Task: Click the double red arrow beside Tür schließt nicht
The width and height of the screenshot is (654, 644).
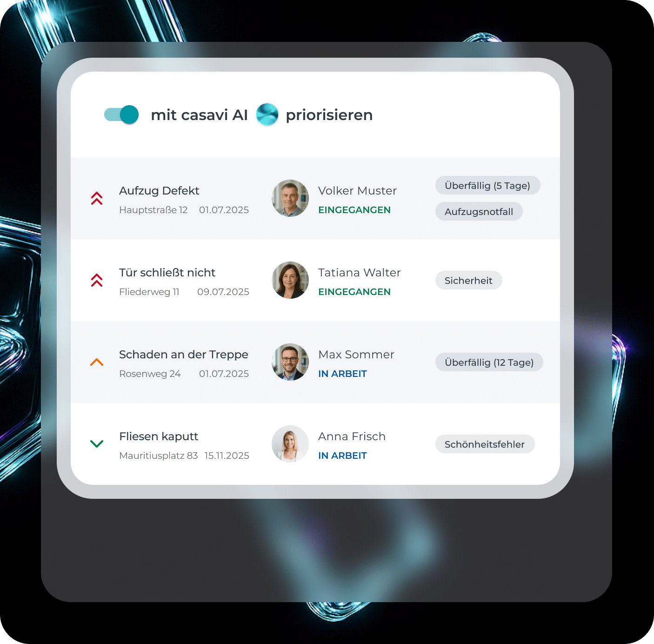Action: pos(97,280)
